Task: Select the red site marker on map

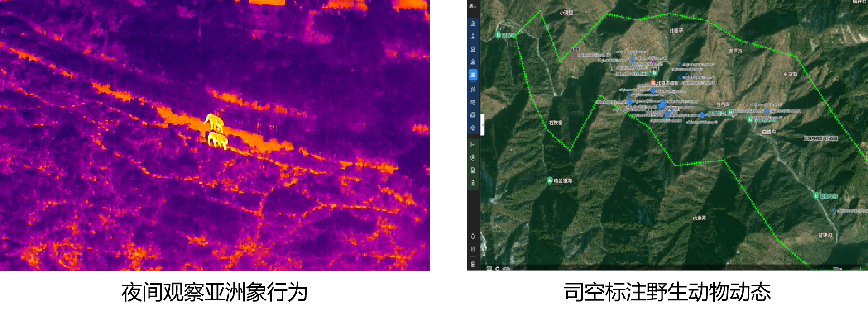Action: point(652,83)
